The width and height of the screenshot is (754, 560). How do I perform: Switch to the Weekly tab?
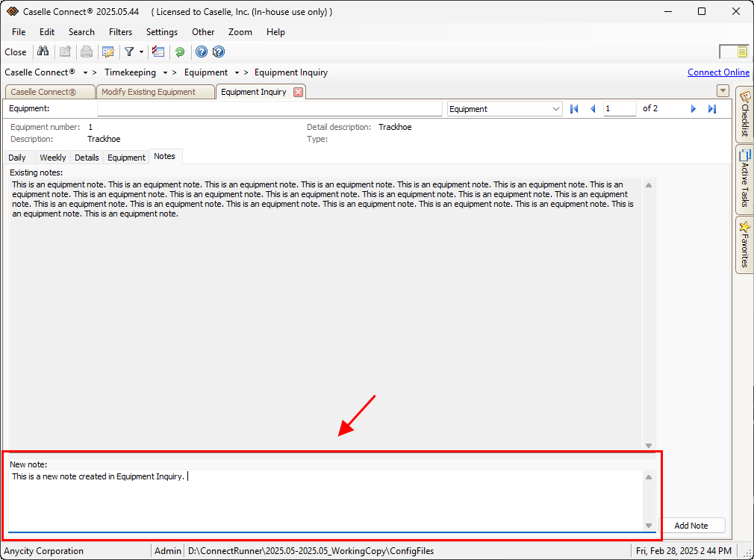pyautogui.click(x=52, y=158)
